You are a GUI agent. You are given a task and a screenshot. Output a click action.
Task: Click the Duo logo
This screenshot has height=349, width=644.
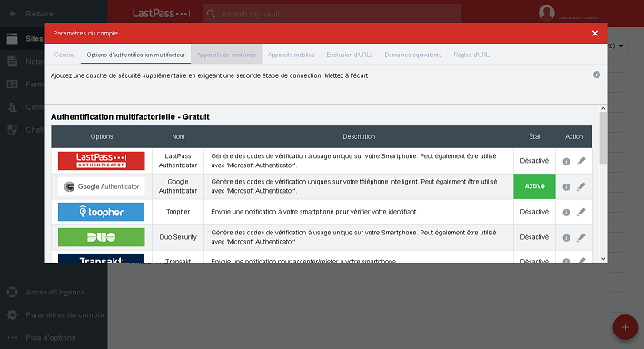point(102,237)
